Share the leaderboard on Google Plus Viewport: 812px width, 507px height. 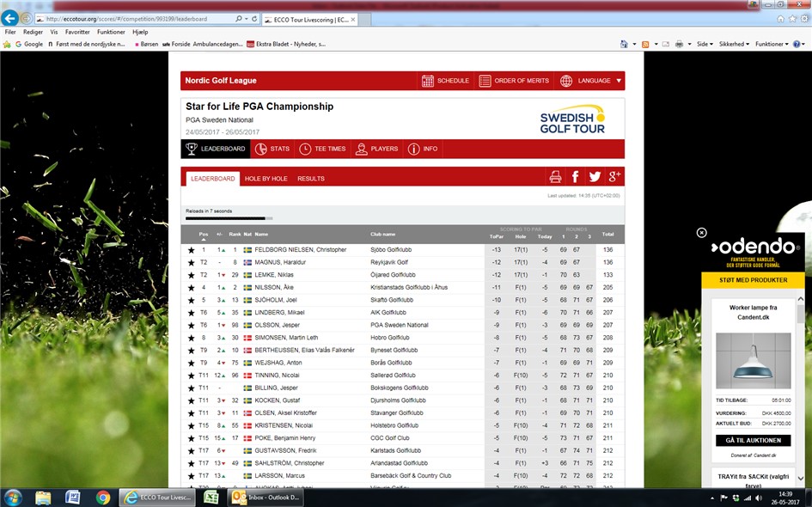(614, 177)
